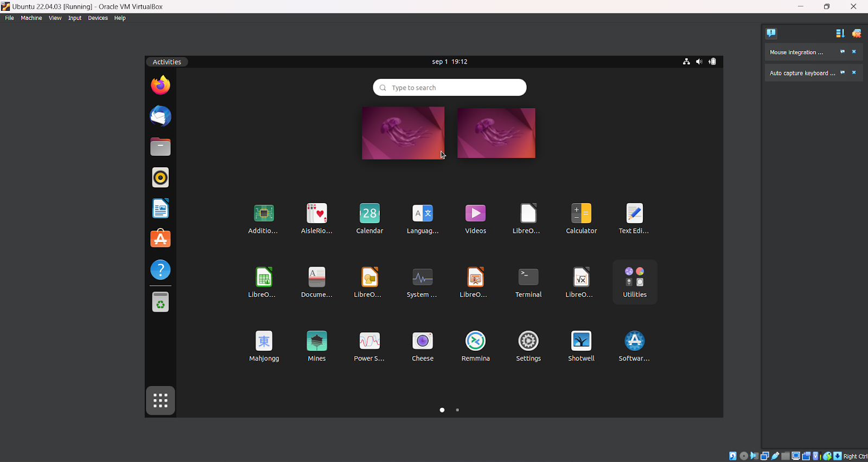Open the VirtualBox File menu
The width and height of the screenshot is (868, 462).
pyautogui.click(x=9, y=18)
